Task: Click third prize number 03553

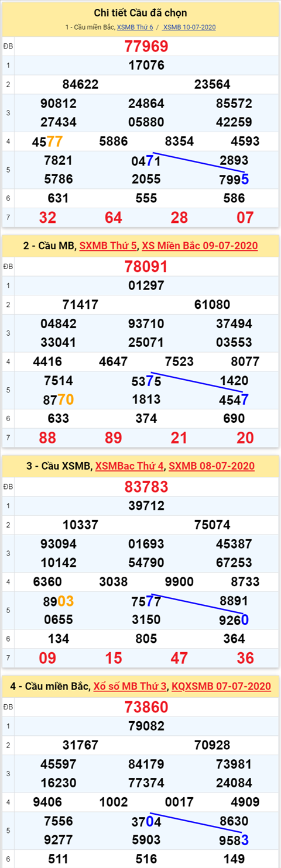Action: (234, 342)
